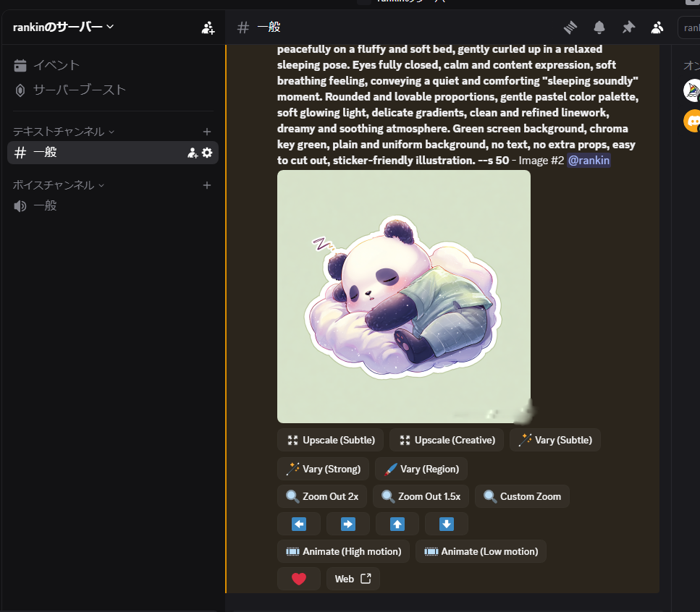The image size is (700, 612).
Task: Open サーバーブースト in the sidebar
Action: pos(79,90)
